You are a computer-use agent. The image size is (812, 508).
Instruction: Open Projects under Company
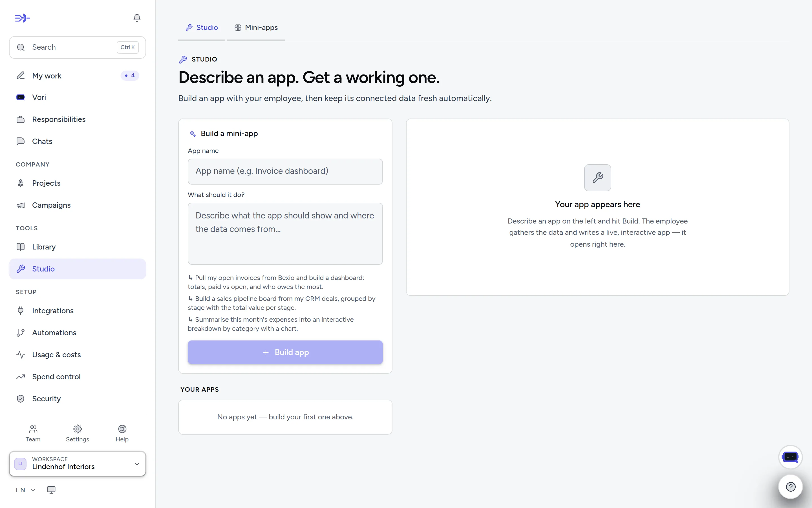coord(78,183)
